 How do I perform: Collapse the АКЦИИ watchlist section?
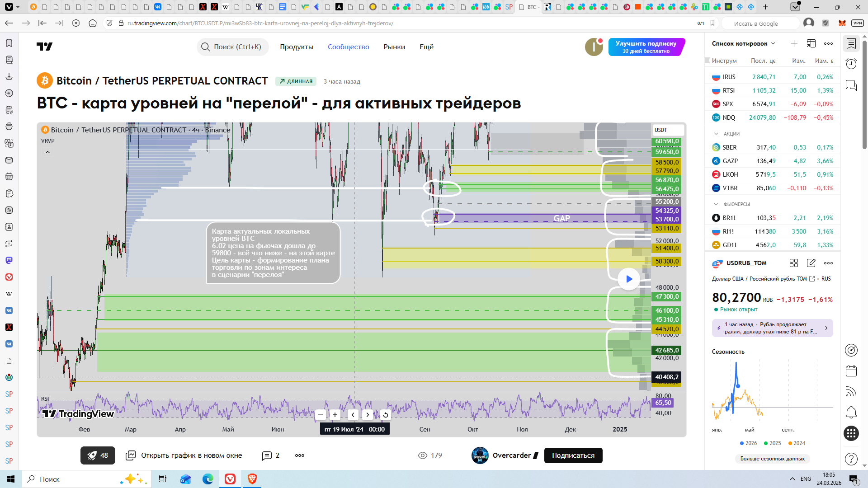(x=716, y=134)
